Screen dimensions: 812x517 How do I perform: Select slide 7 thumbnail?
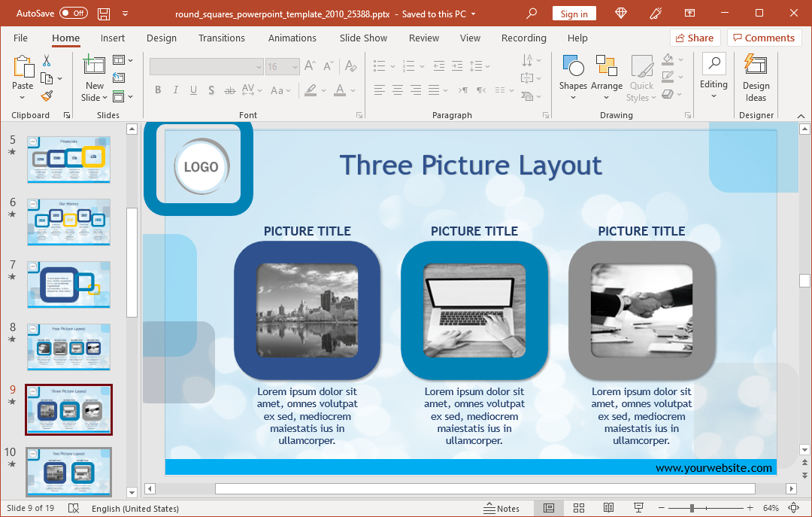click(x=68, y=284)
